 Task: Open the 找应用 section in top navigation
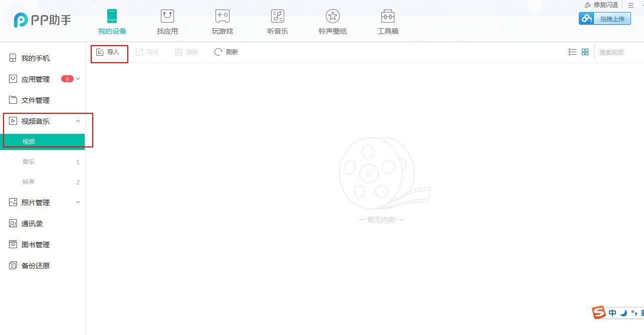pyautogui.click(x=167, y=22)
